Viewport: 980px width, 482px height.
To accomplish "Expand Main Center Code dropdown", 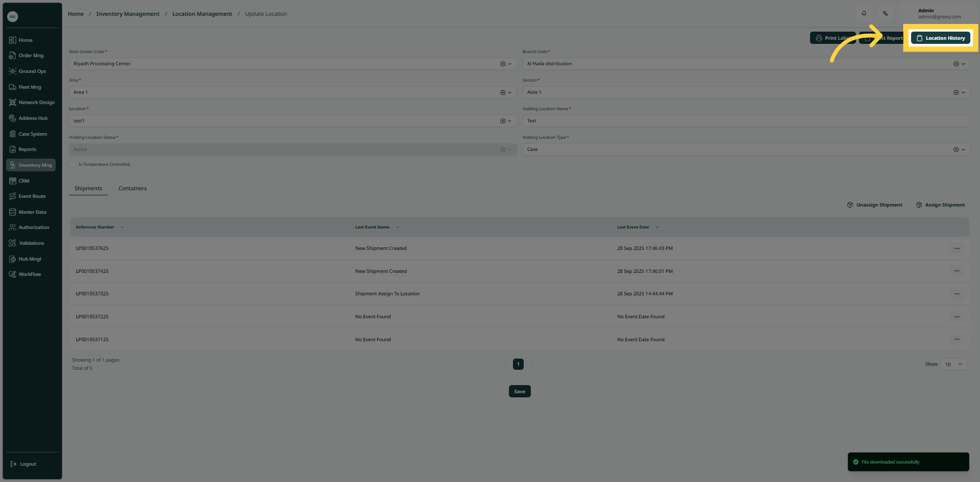I will pos(509,64).
